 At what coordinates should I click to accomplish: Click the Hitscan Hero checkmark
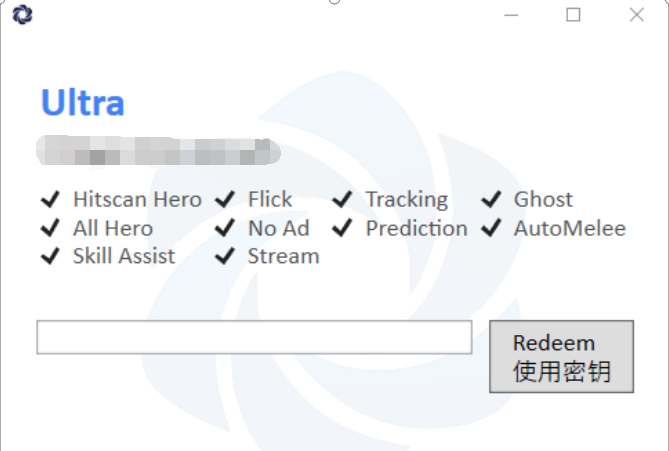pyautogui.click(x=50, y=200)
